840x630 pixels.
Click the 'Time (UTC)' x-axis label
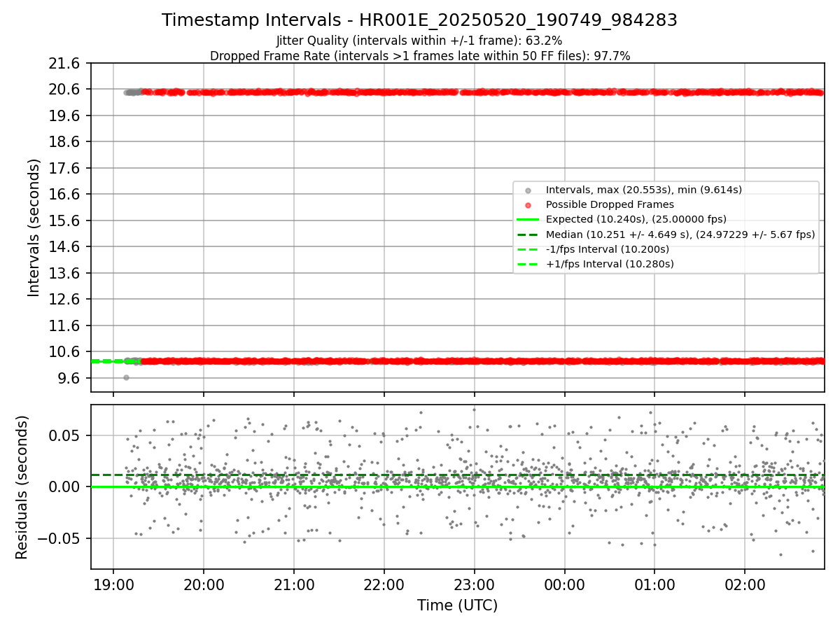(457, 605)
